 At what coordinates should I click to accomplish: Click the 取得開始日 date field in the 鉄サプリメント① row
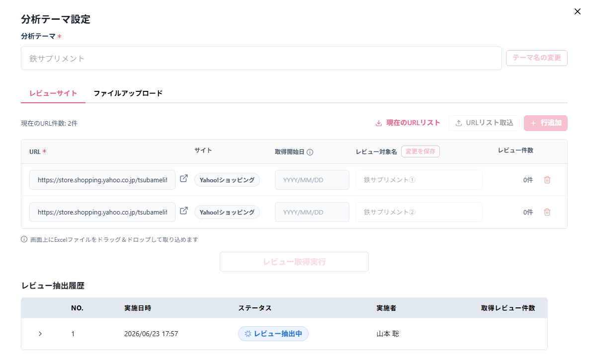pyautogui.click(x=312, y=180)
